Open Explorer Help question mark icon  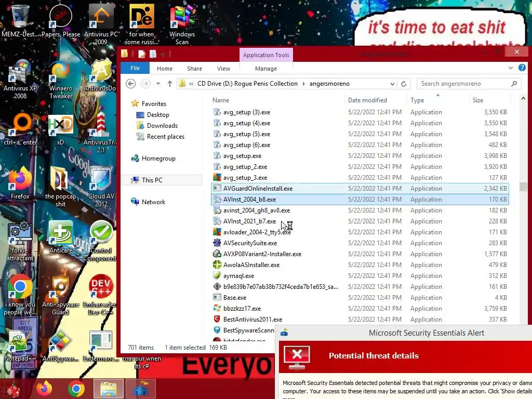(522, 68)
